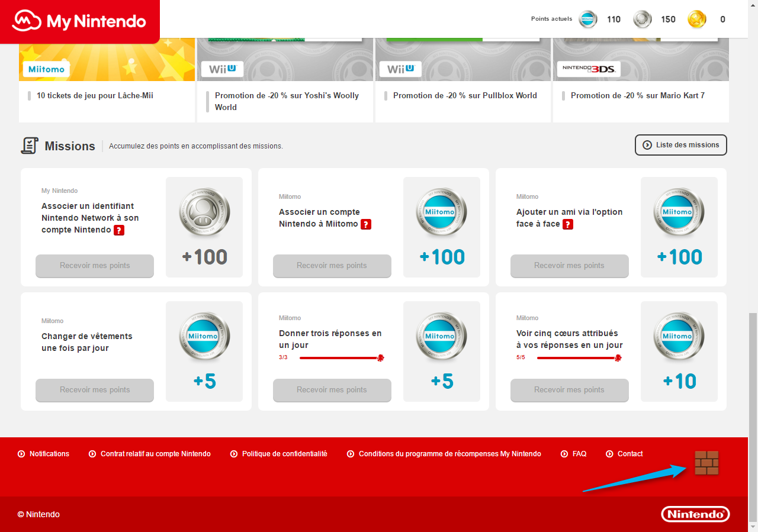This screenshot has width=758, height=532.
Task: Open the Notifications footer link
Action: coord(49,454)
